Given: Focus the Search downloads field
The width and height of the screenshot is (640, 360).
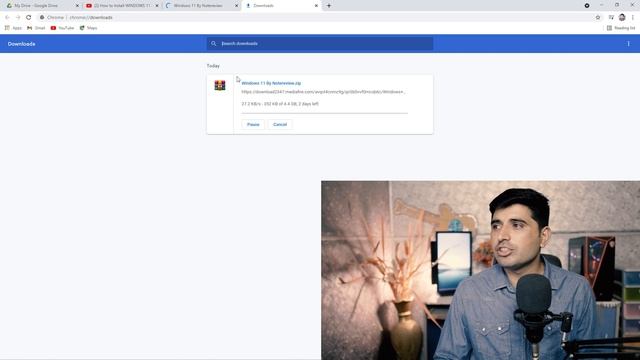Looking at the screenshot, I should (x=320, y=44).
